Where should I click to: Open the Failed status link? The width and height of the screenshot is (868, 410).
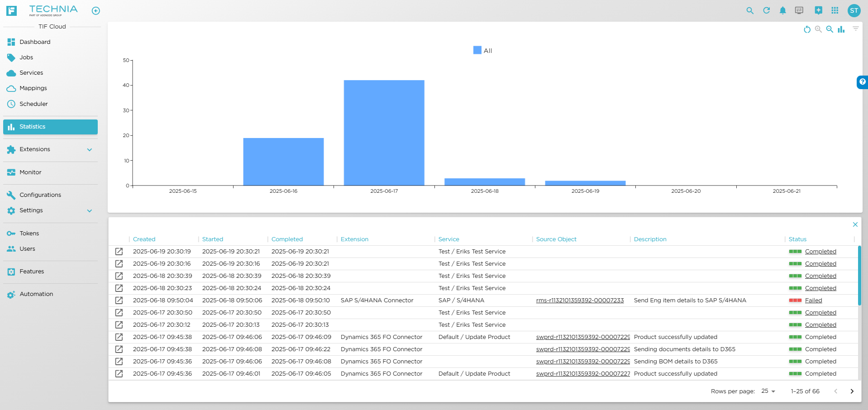tap(813, 300)
